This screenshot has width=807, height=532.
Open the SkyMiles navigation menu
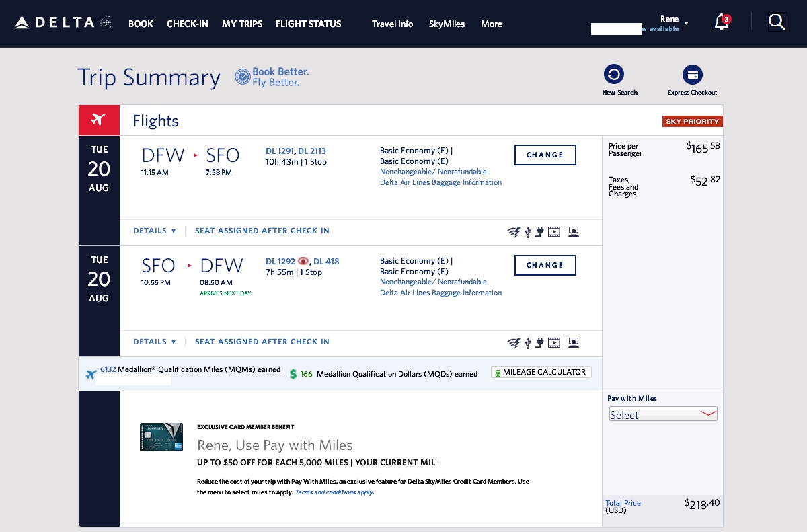pos(447,24)
